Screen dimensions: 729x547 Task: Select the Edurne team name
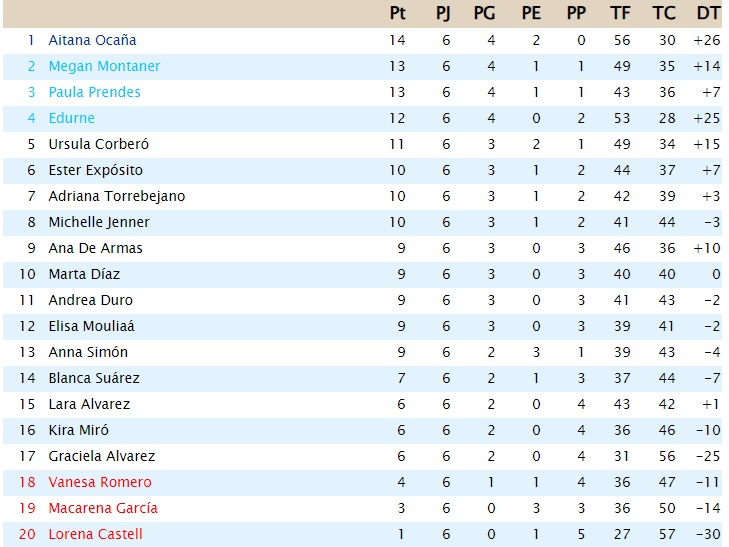pyautogui.click(x=71, y=118)
